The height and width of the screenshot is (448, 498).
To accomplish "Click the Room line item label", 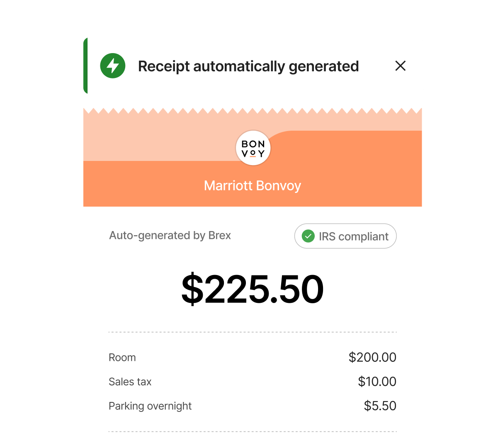I will [x=122, y=358].
